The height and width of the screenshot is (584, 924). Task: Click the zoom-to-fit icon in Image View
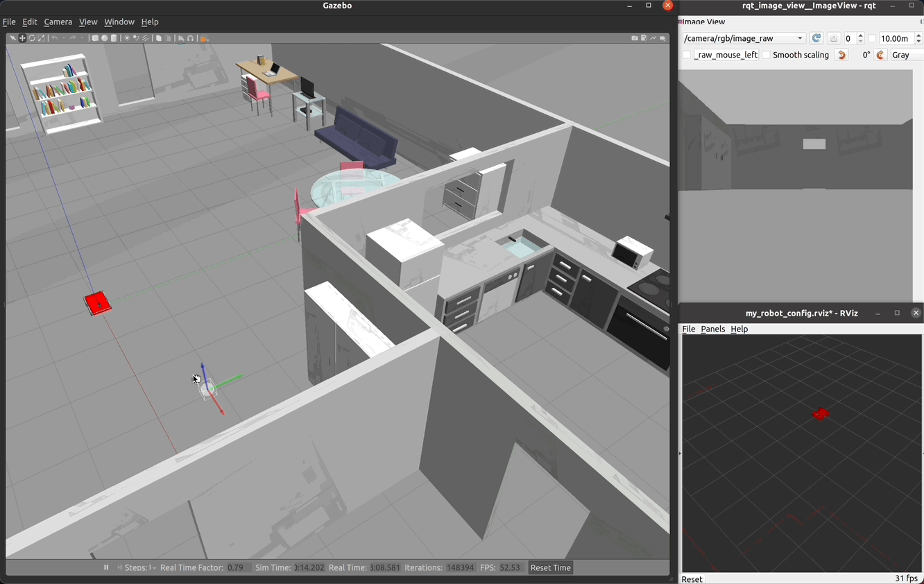[834, 38]
